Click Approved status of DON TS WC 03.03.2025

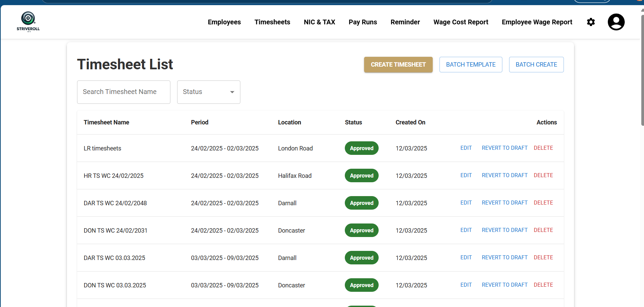point(361,285)
